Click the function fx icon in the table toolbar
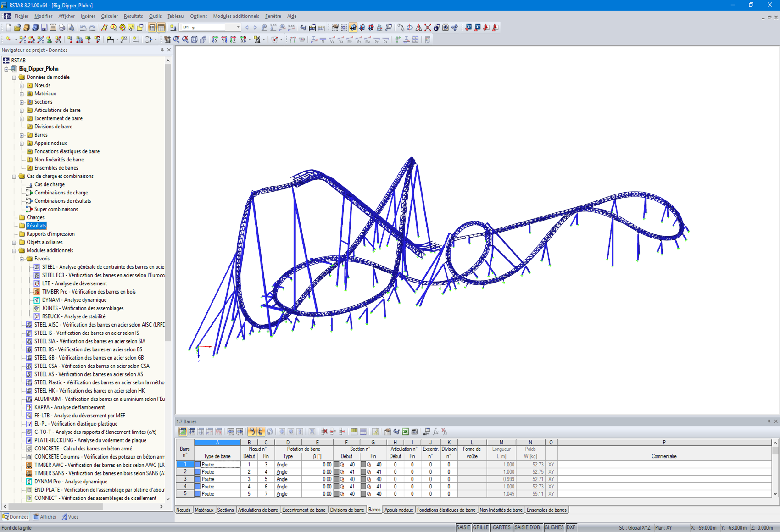Image resolution: width=780 pixels, height=532 pixels. pyautogui.click(x=435, y=432)
